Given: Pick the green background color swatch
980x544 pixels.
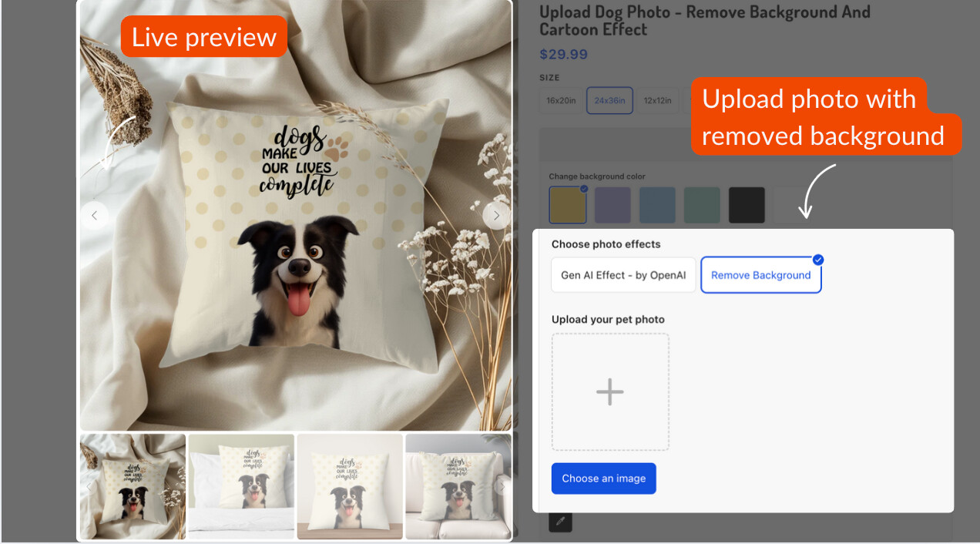Looking at the screenshot, I should pyautogui.click(x=702, y=205).
